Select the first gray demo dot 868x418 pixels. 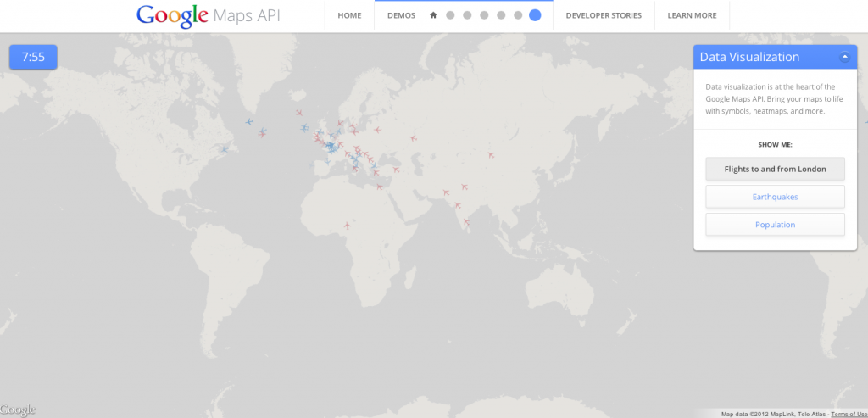pyautogui.click(x=450, y=15)
